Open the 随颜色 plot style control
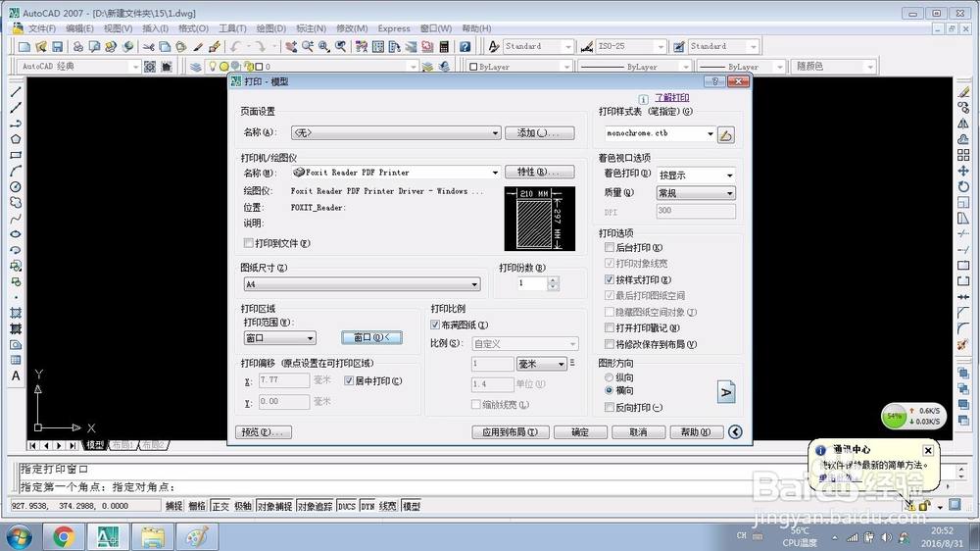Image resolution: width=980 pixels, height=551 pixels. tap(834, 67)
